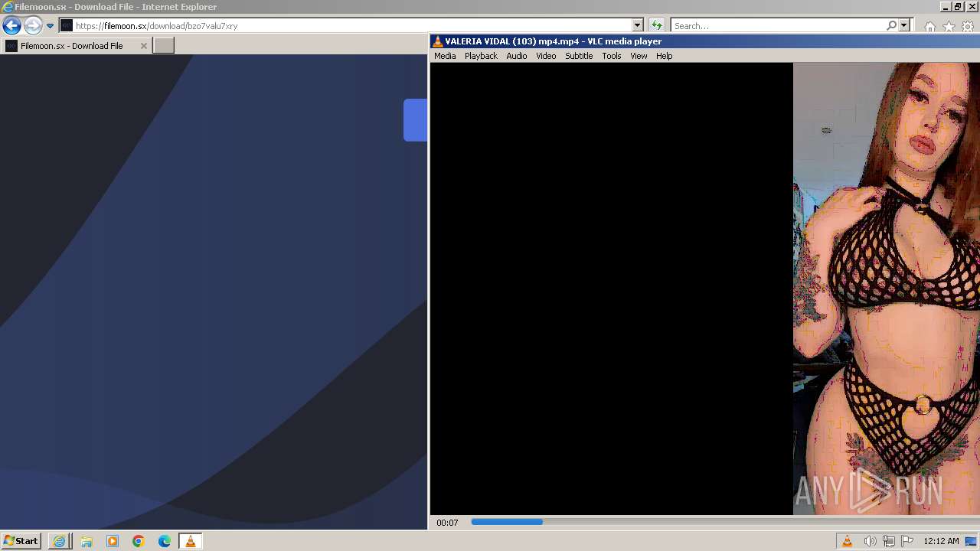Click the refresh page icon
Screen dimensions: 980x551
point(656,25)
